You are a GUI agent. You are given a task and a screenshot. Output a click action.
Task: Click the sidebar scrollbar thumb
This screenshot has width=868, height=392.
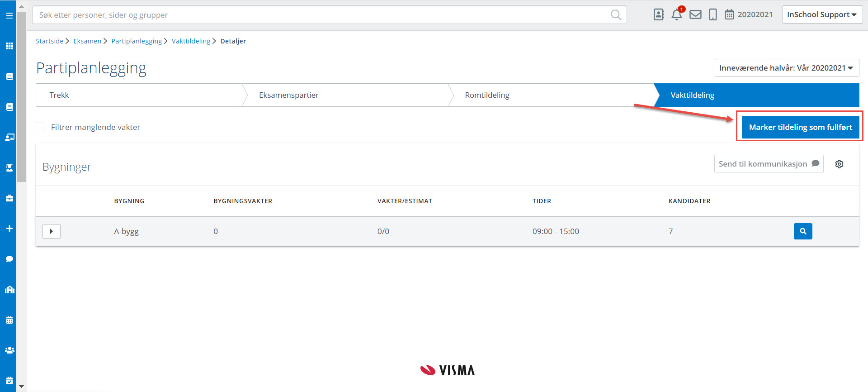(x=21, y=97)
